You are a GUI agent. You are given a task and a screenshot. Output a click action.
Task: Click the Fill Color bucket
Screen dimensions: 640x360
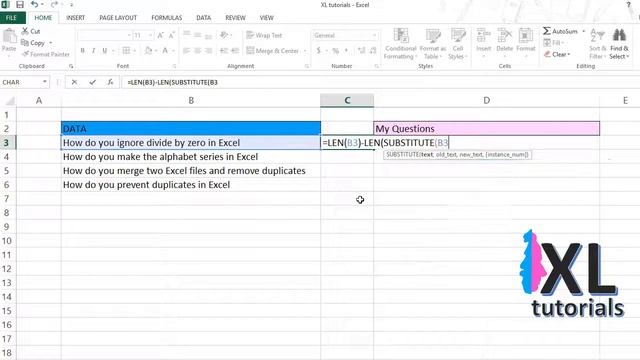pyautogui.click(x=149, y=51)
